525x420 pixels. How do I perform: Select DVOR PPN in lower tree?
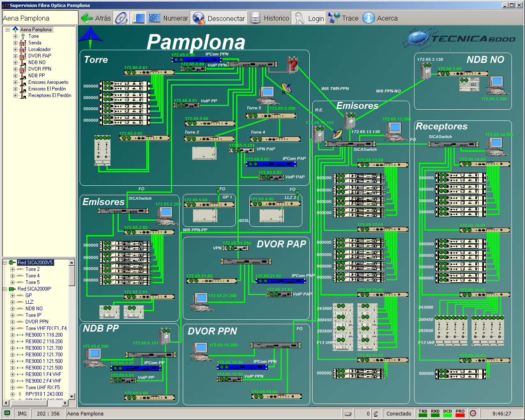tap(37, 322)
